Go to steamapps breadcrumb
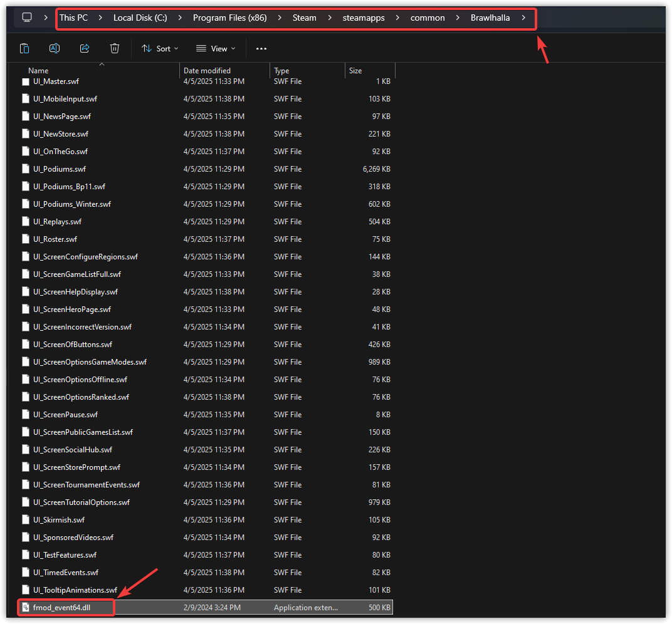The height and width of the screenshot is (624, 672). pyautogui.click(x=364, y=18)
